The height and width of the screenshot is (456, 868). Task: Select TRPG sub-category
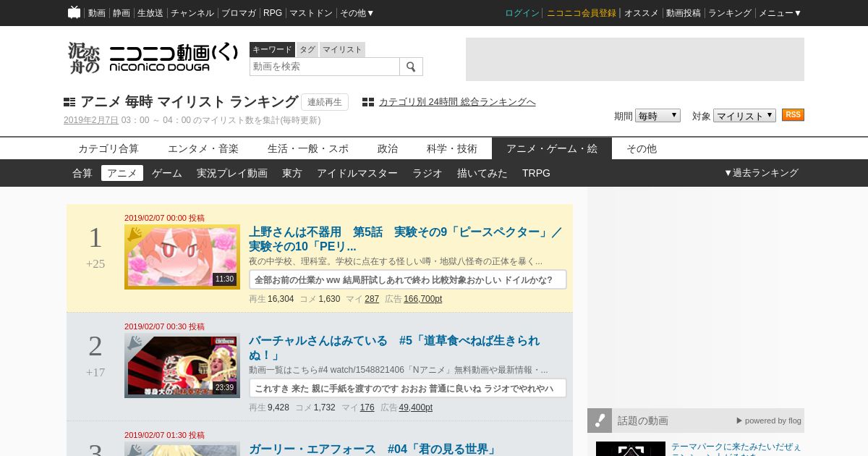coord(536,173)
